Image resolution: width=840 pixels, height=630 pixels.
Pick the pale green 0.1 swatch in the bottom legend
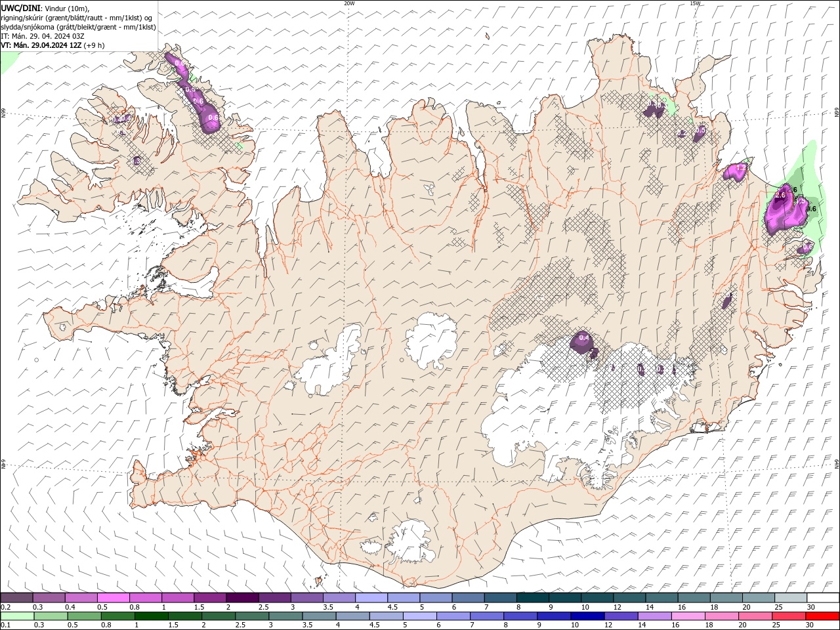[x=17, y=616]
